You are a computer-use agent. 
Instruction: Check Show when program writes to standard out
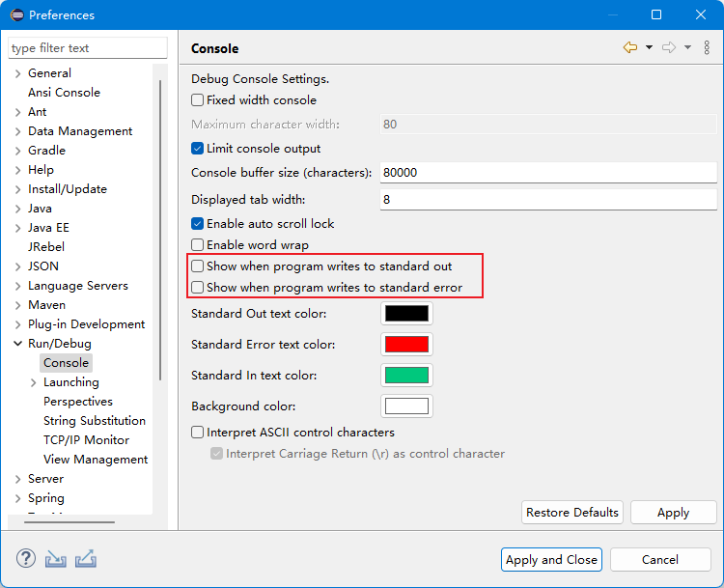tap(198, 266)
